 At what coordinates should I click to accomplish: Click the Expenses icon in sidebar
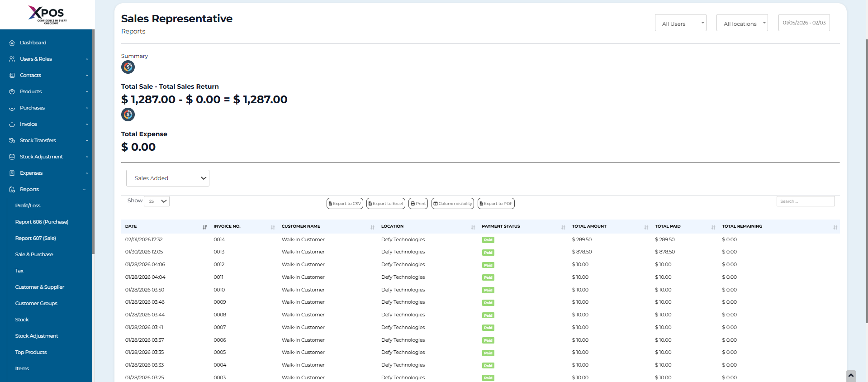tap(12, 173)
